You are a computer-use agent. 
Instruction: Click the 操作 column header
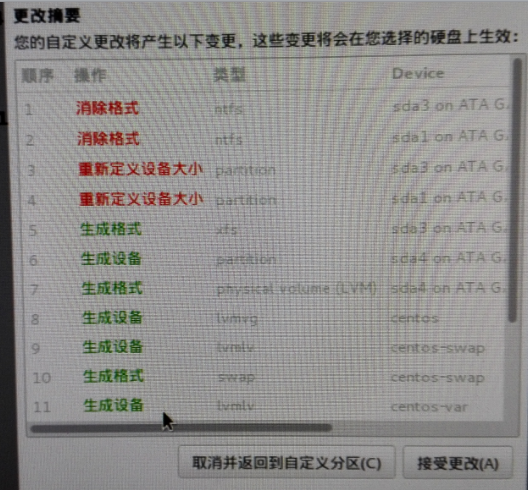pos(90,75)
